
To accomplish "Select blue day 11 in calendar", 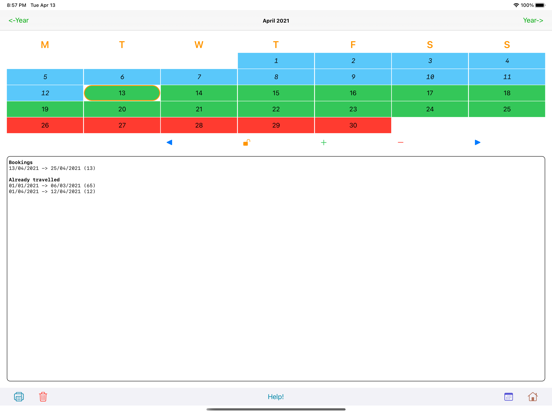I will [x=507, y=77].
